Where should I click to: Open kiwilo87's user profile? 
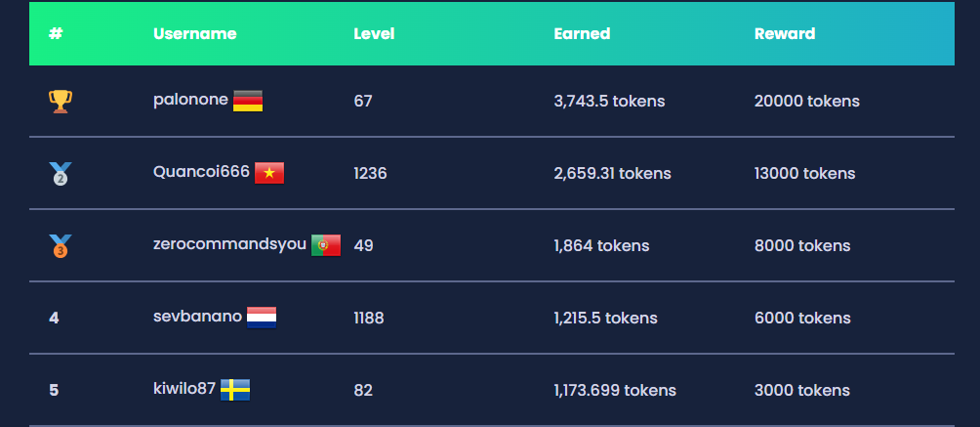coord(184,389)
